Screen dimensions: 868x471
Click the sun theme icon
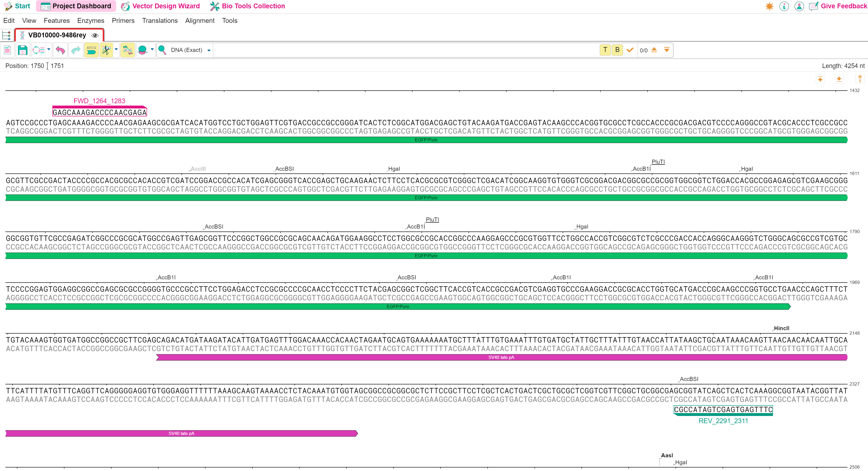click(769, 6)
